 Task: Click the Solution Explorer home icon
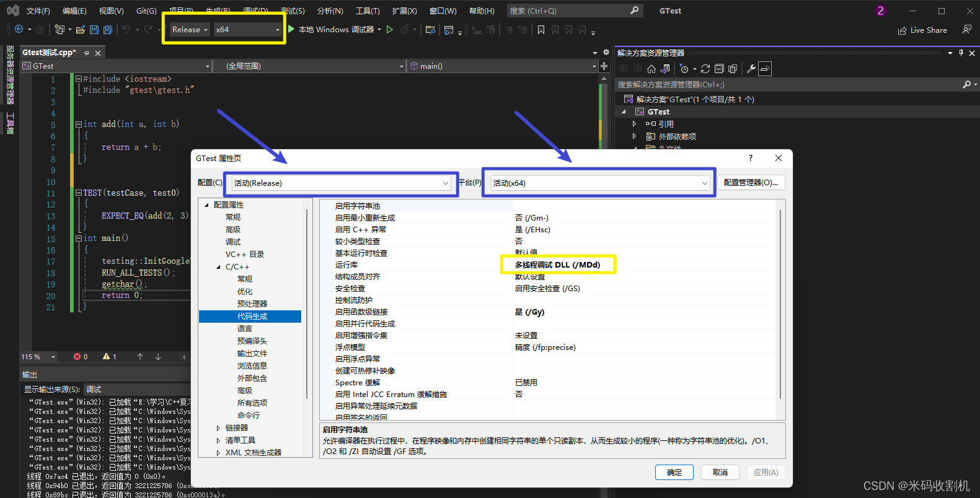coord(651,69)
